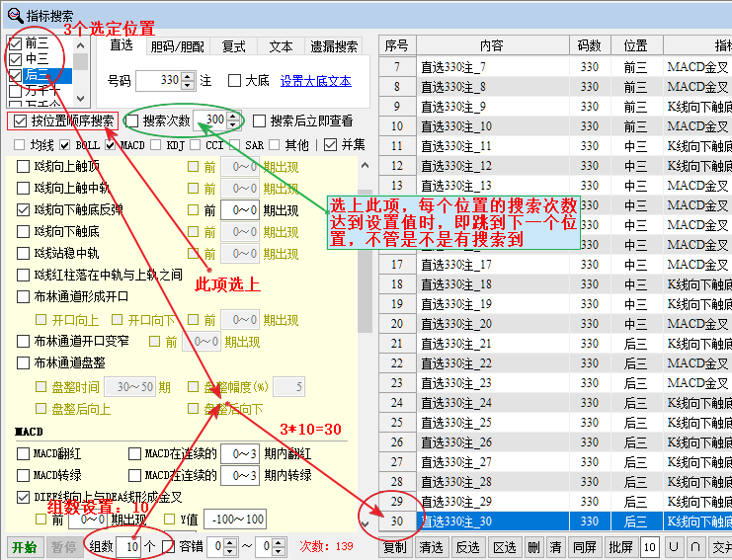Toggle the KDJ indicator checkbox

point(154,145)
